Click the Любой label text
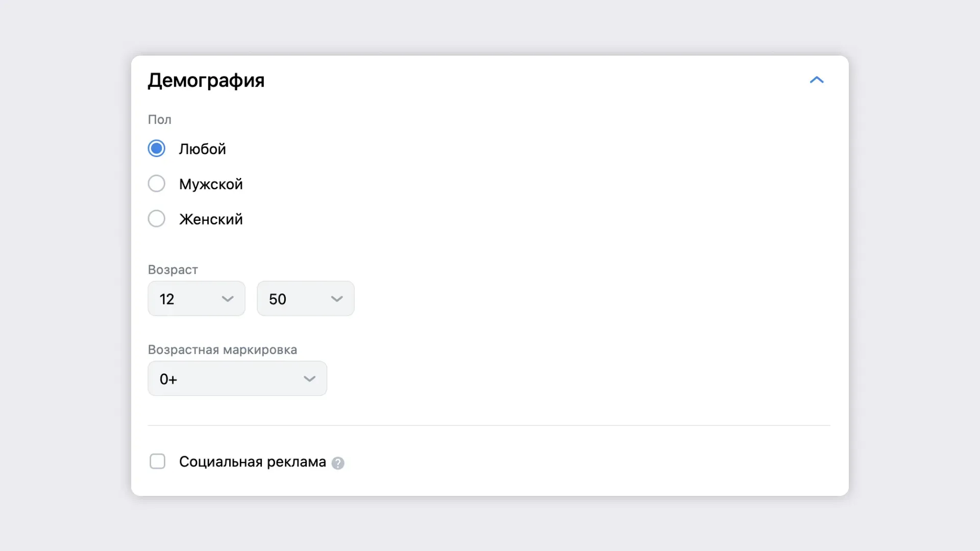Screen dimensions: 980x551 (202, 149)
